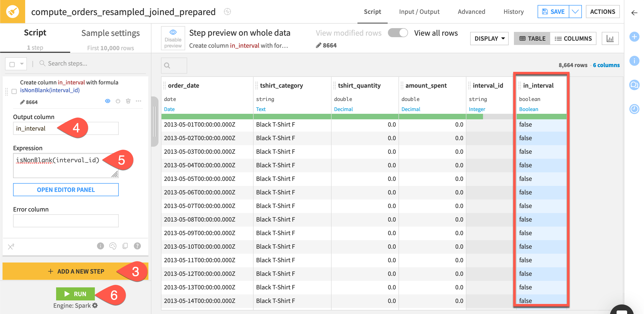The width and height of the screenshot is (644, 314).
Task: Click the sync status icon beside recipe title
Action: coord(227,12)
